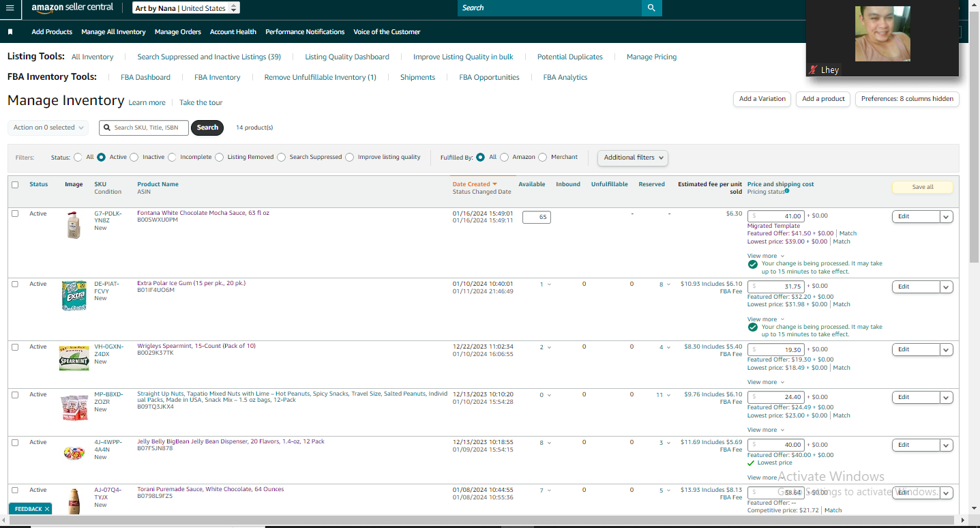This screenshot has width=980, height=528.
Task: Open the Edit dropdown arrow for Fontana row
Action: click(947, 216)
